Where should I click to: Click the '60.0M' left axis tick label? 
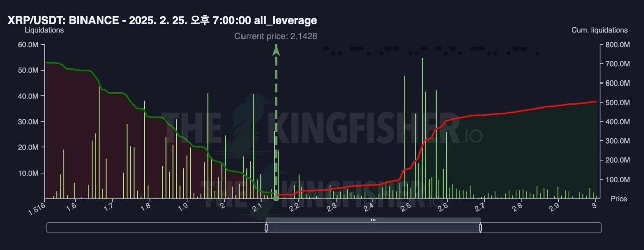pyautogui.click(x=28, y=45)
